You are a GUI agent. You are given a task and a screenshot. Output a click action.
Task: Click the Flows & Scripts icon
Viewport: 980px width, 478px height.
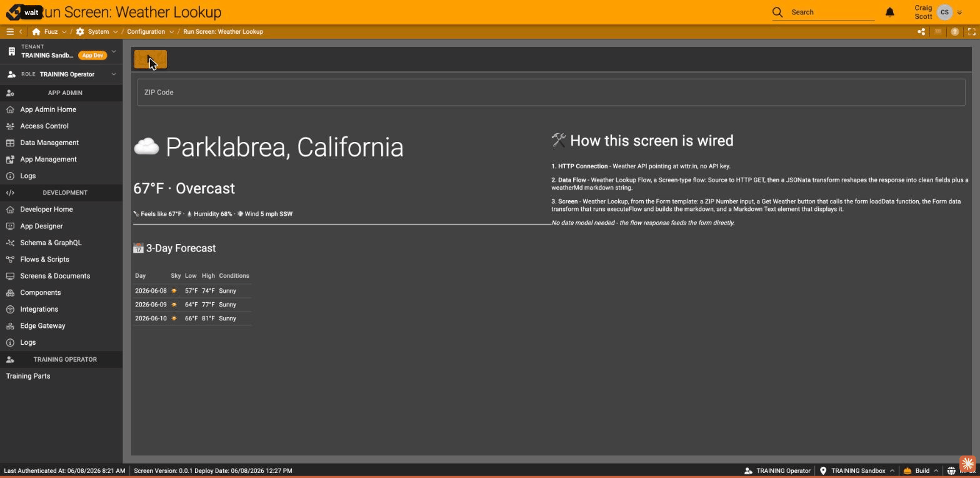(10, 259)
